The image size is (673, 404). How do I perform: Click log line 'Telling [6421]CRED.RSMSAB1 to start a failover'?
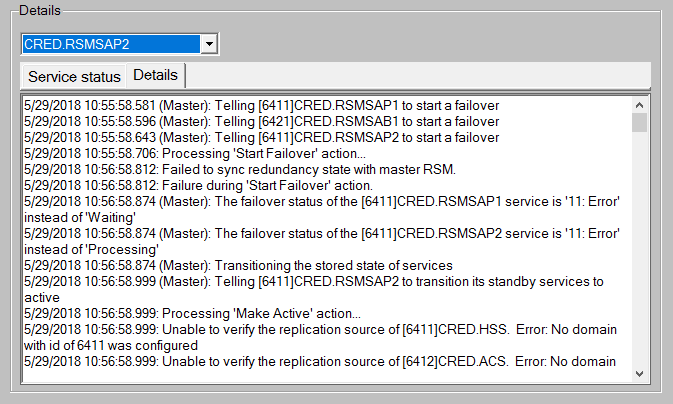(261, 122)
